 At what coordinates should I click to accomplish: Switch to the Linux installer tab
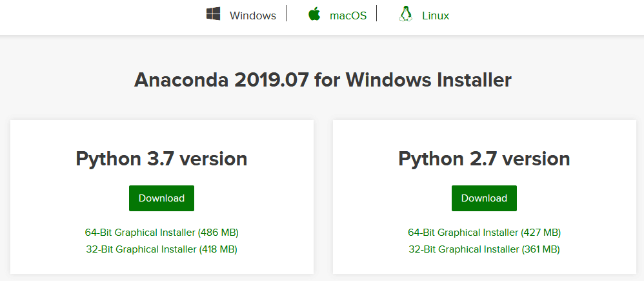point(436,16)
